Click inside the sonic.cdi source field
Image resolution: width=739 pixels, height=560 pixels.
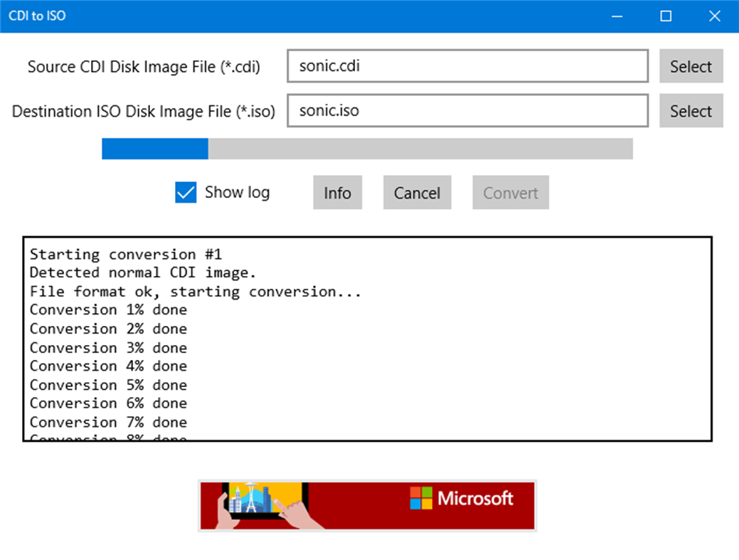[x=467, y=65]
